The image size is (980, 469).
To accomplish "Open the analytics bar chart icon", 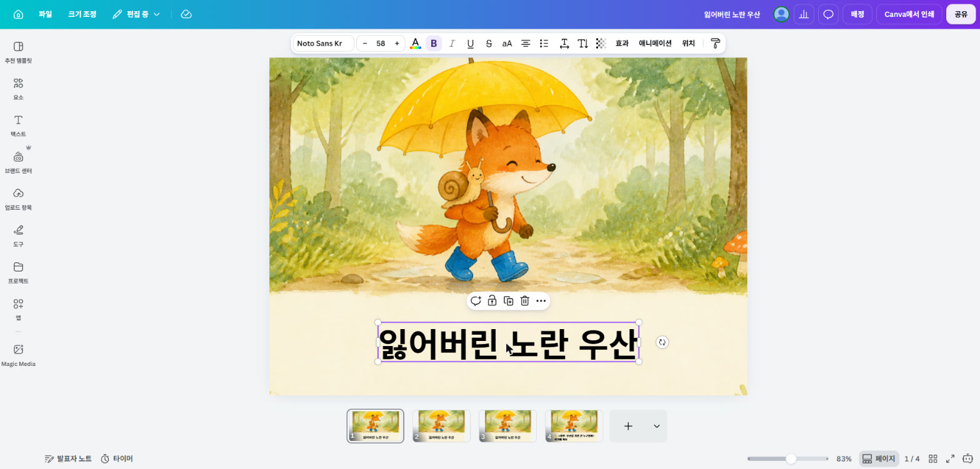I will click(x=804, y=14).
